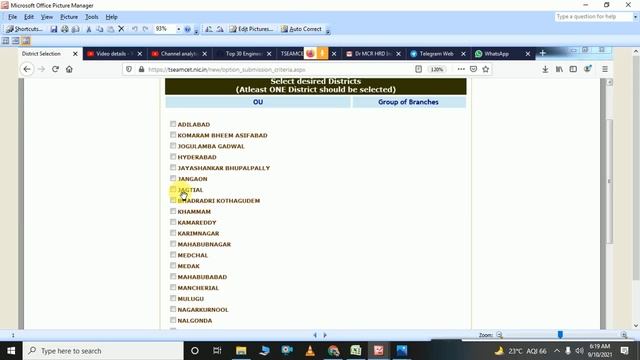This screenshot has width=640, height=360.
Task: Check the KARIMNAGAR checkbox
Action: (173, 233)
